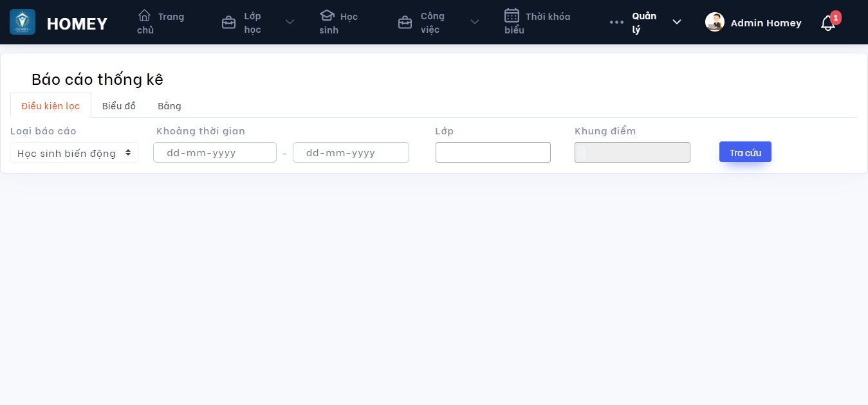This screenshot has width=868, height=405.
Task: Click the Homey logo icon
Action: tap(23, 22)
